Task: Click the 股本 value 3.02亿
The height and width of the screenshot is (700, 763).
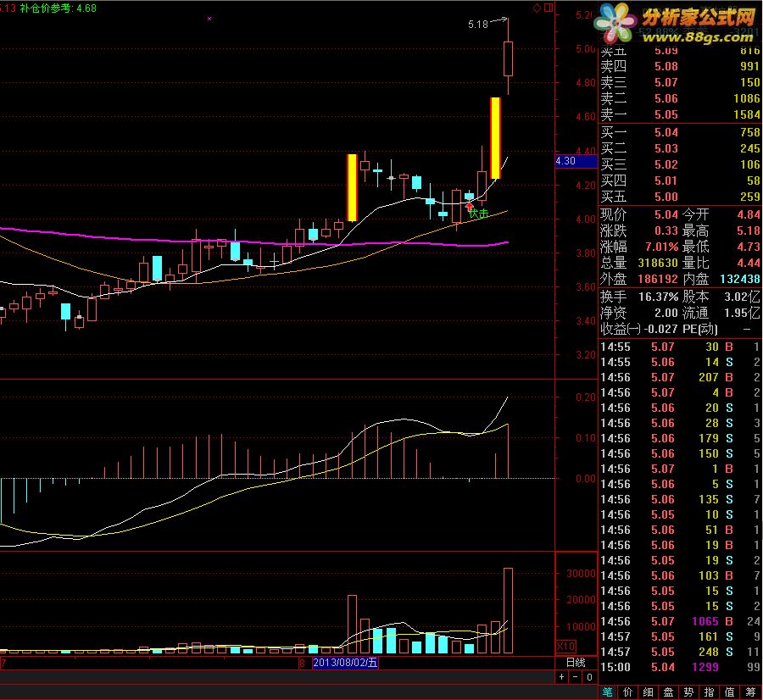Action: (x=742, y=297)
